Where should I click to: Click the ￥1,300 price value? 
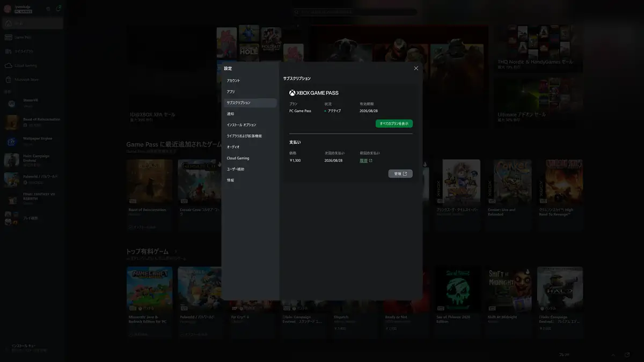pyautogui.click(x=295, y=160)
